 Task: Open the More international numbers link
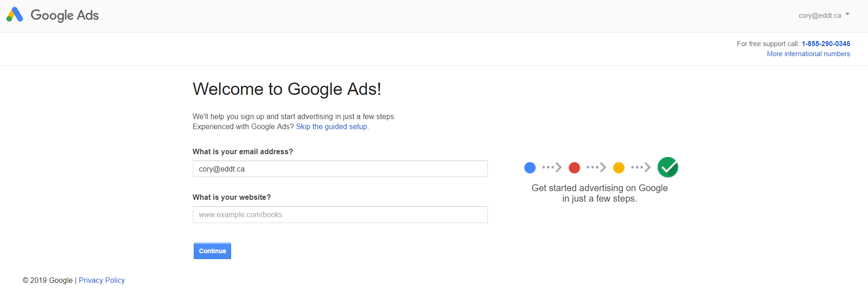808,54
